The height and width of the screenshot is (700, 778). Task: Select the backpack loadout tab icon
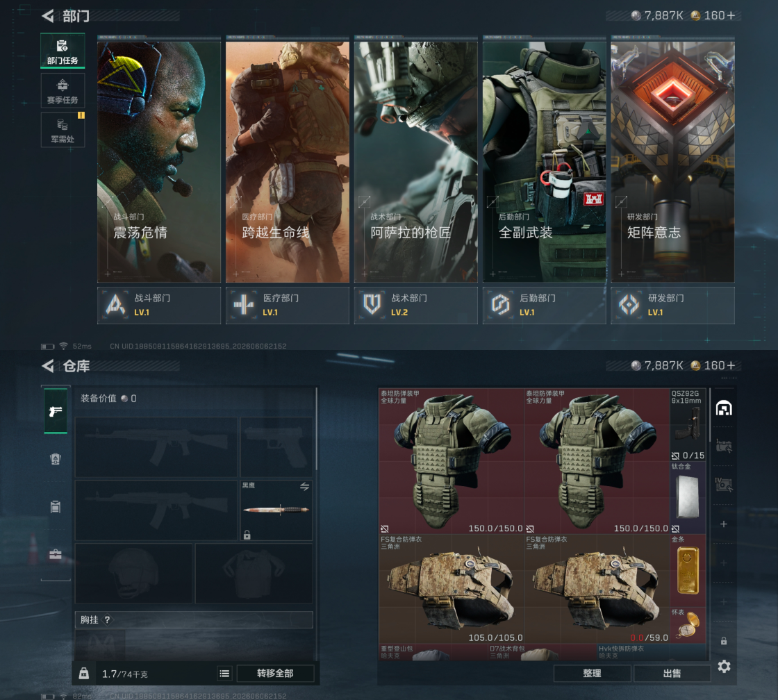[x=56, y=506]
